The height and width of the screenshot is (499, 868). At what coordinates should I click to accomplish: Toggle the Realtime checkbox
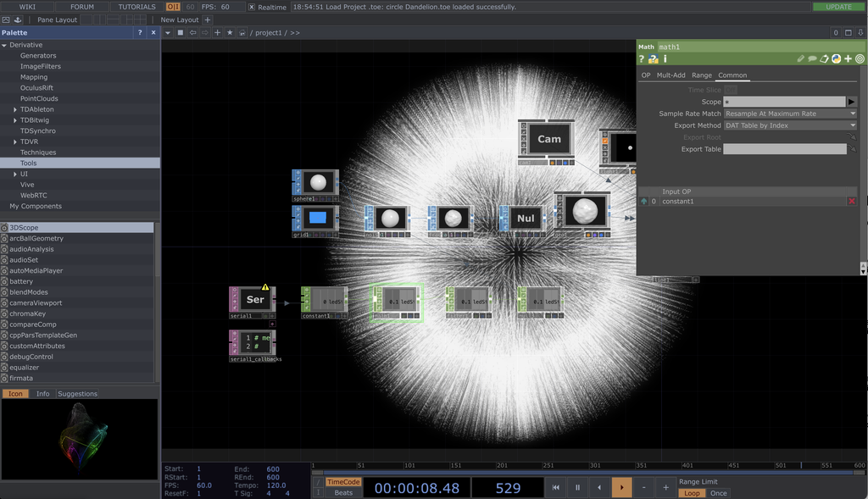click(252, 7)
